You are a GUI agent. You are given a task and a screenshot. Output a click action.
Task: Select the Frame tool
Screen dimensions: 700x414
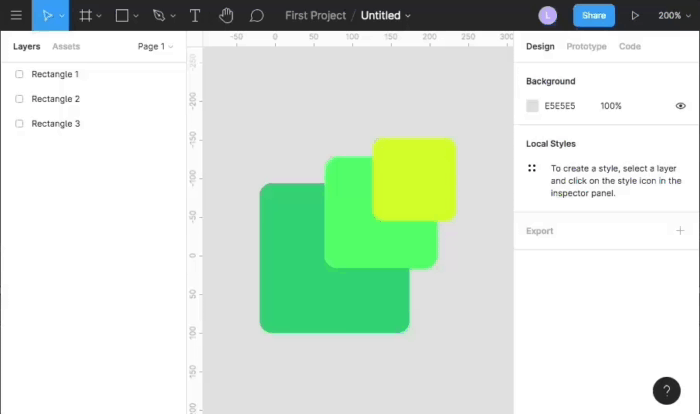point(86,15)
